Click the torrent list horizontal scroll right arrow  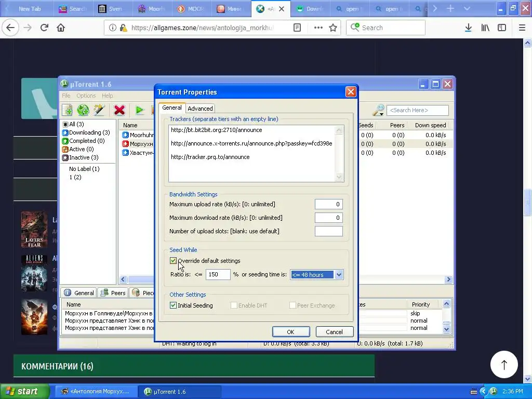click(x=448, y=279)
